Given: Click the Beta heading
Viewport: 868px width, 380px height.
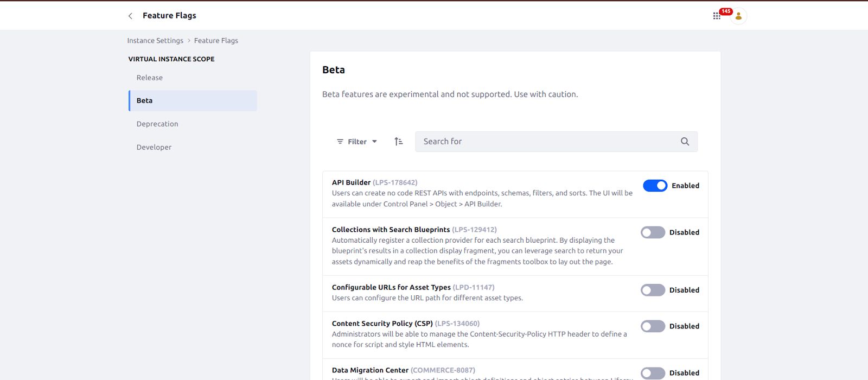Looking at the screenshot, I should pyautogui.click(x=334, y=70).
